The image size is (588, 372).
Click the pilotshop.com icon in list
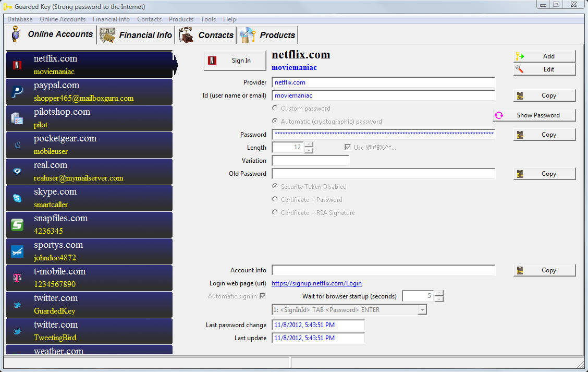tap(17, 118)
